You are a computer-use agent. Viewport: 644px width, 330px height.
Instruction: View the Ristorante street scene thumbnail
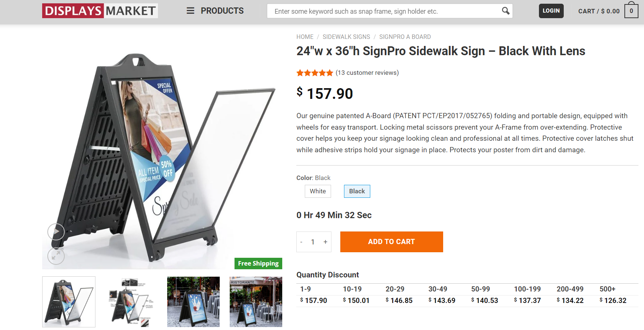(256, 302)
